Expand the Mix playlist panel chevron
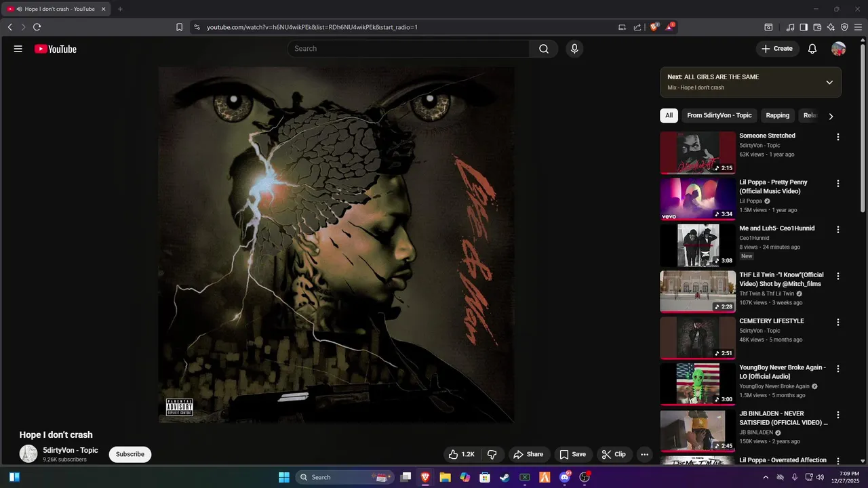This screenshot has height=488, width=868. pos(829,82)
